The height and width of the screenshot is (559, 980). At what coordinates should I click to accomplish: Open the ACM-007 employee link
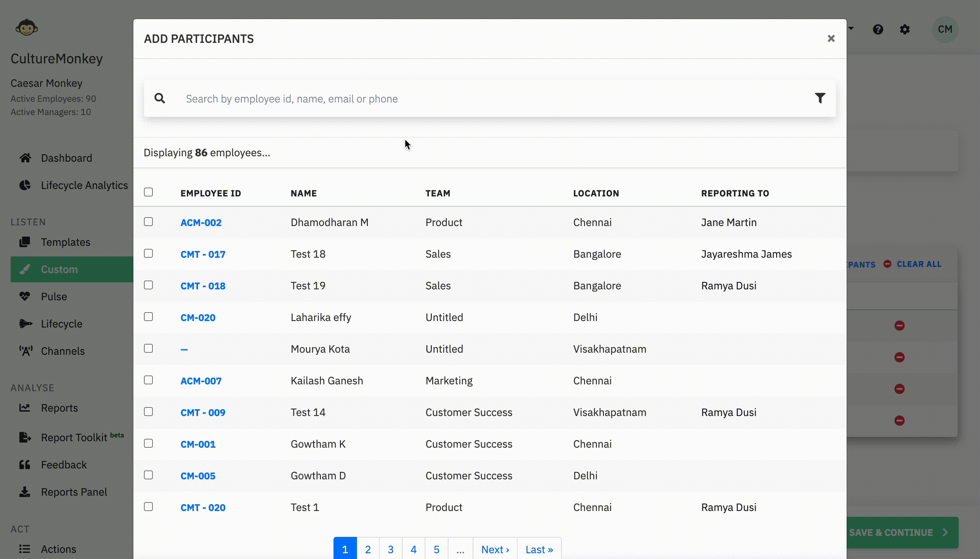pyautogui.click(x=201, y=381)
